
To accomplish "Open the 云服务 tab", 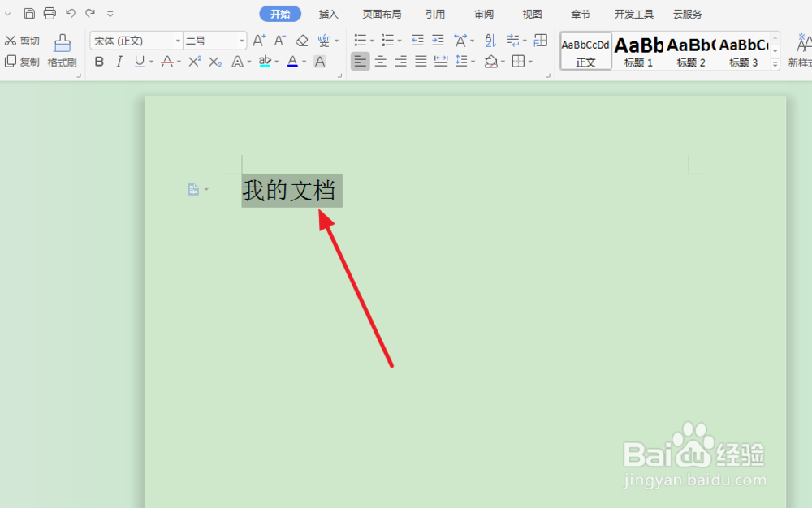I will [687, 14].
